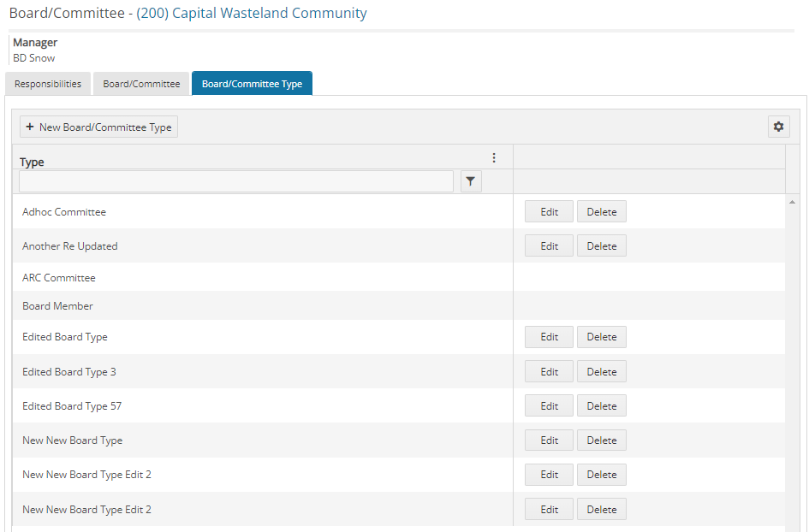Focus the Type filter text field
This screenshot has height=532, width=809.
click(236, 181)
